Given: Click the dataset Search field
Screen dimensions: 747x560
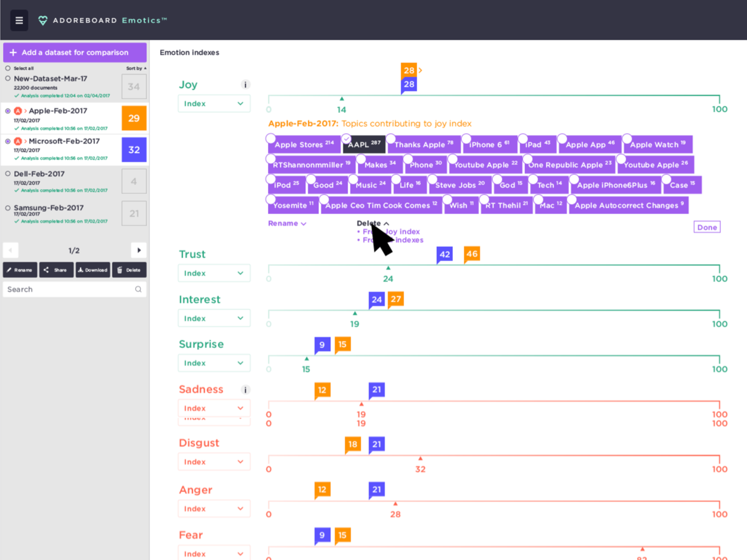Looking at the screenshot, I should (74, 289).
